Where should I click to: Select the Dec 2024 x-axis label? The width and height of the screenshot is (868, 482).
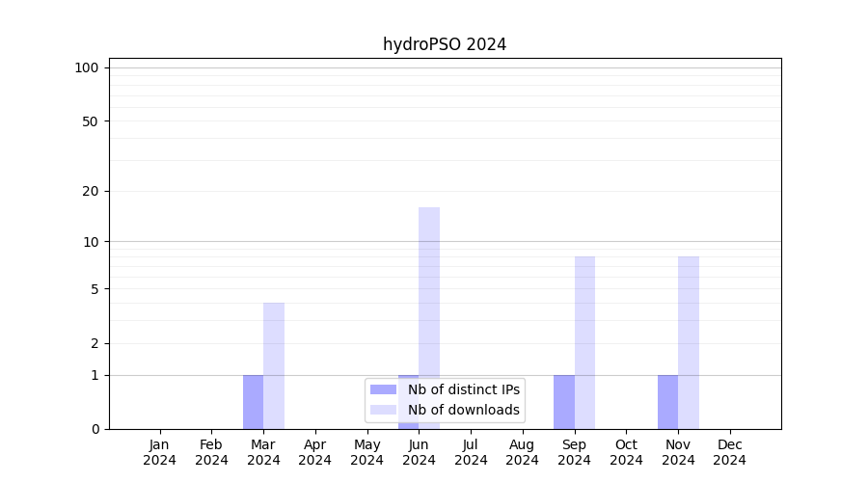[x=730, y=452]
